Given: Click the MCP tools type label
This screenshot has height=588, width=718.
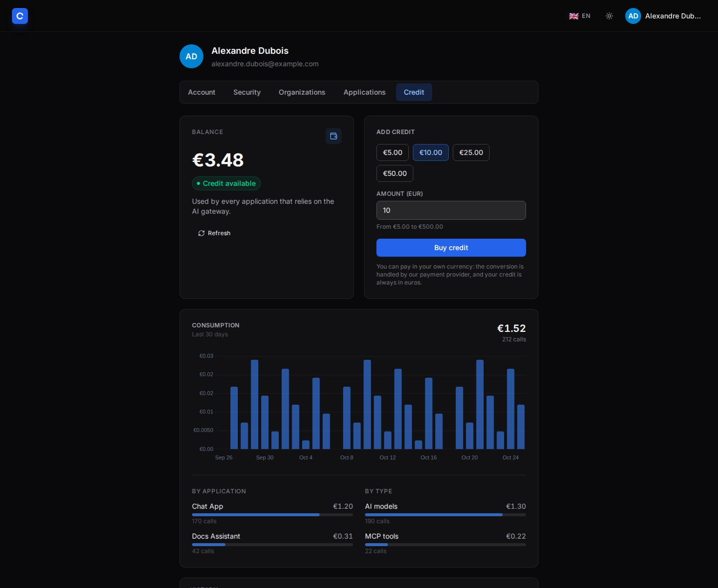Looking at the screenshot, I should pyautogui.click(x=382, y=536).
